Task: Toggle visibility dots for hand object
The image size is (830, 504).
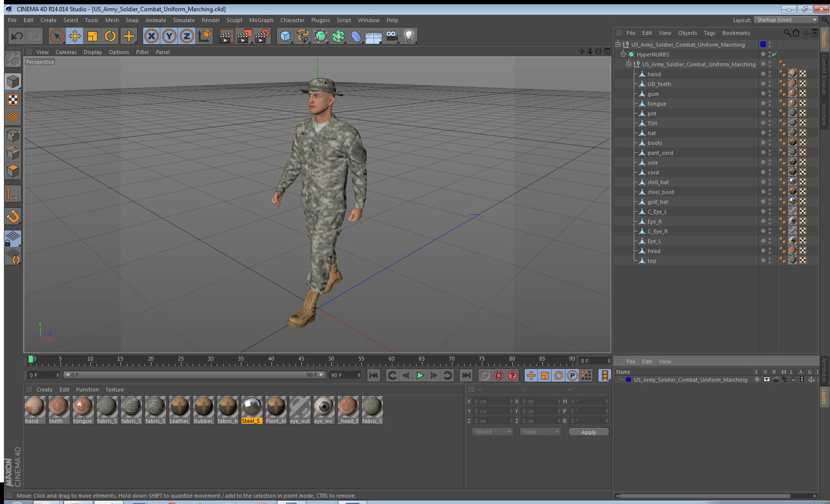Action: 770,74
